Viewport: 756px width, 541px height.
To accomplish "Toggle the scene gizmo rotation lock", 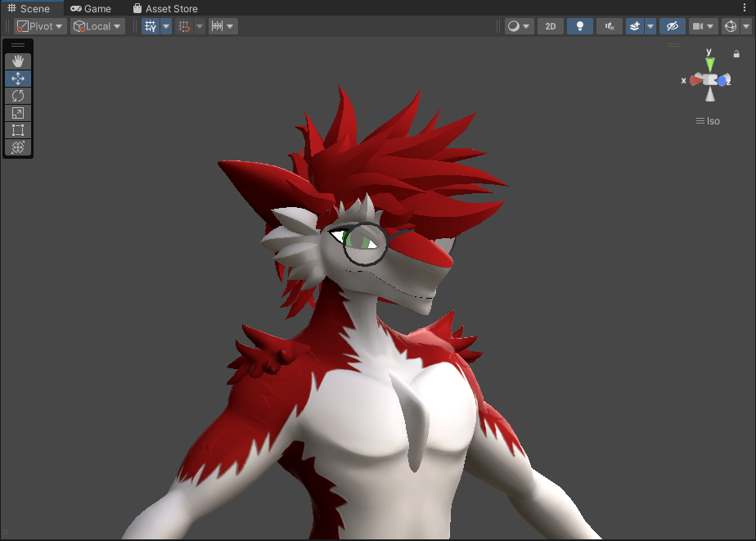I will (736, 54).
